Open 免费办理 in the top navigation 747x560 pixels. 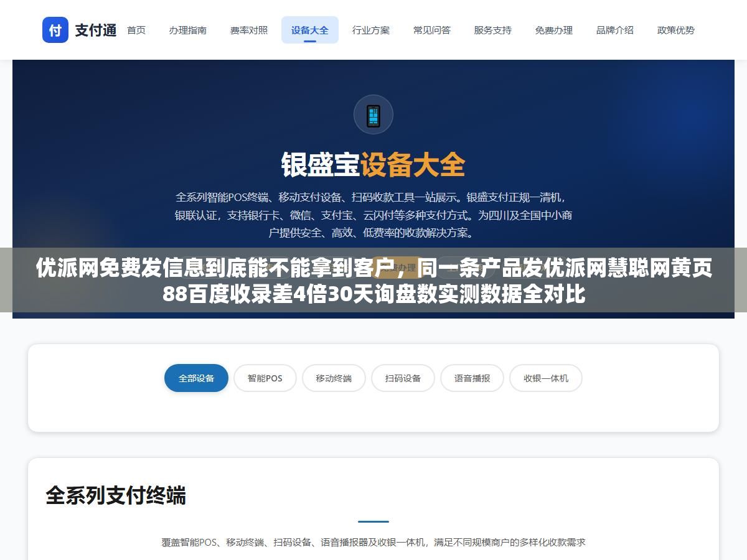point(554,30)
